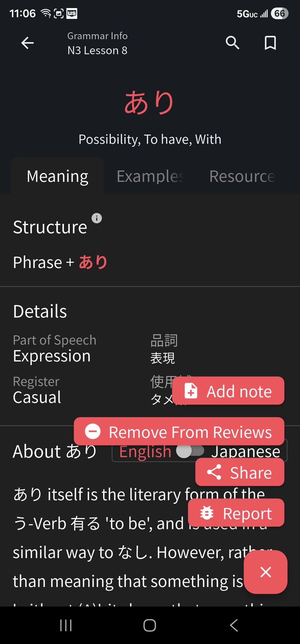Tap the Add note button
The height and width of the screenshot is (644, 300).
coord(228,391)
